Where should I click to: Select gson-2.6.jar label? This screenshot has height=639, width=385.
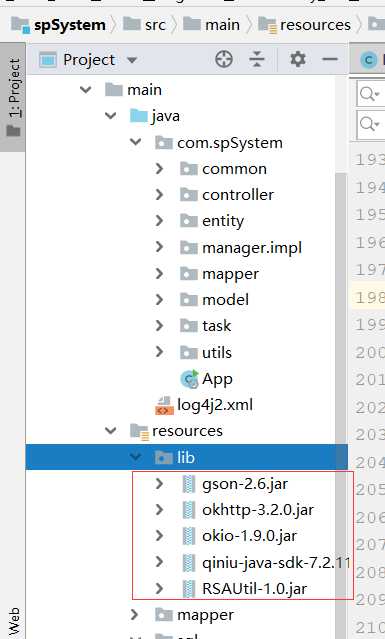pos(245,484)
